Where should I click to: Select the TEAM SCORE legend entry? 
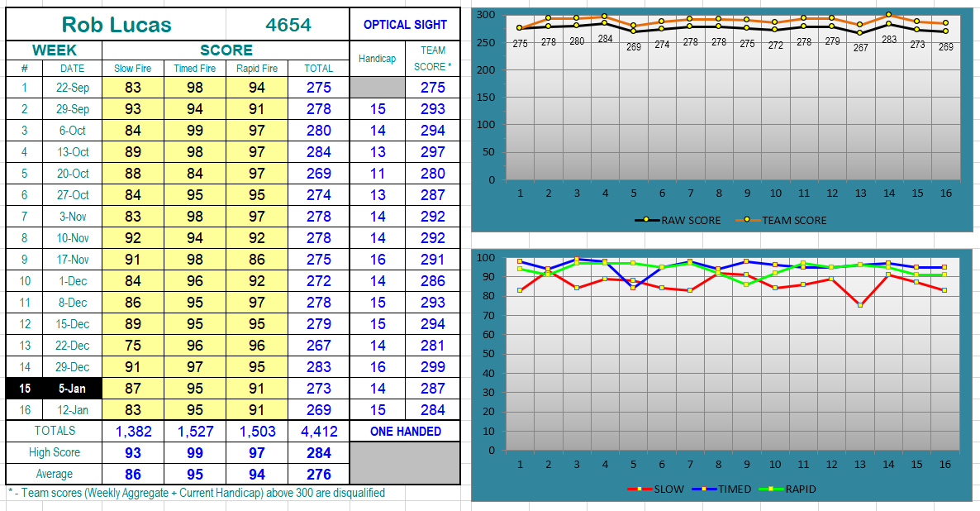781,220
